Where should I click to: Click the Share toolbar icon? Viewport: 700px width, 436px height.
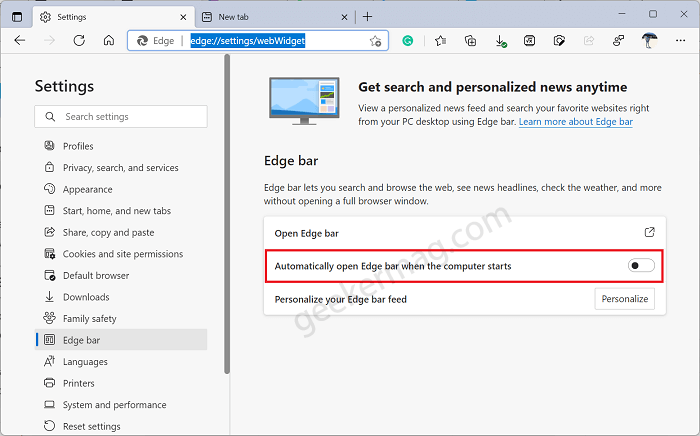(589, 41)
